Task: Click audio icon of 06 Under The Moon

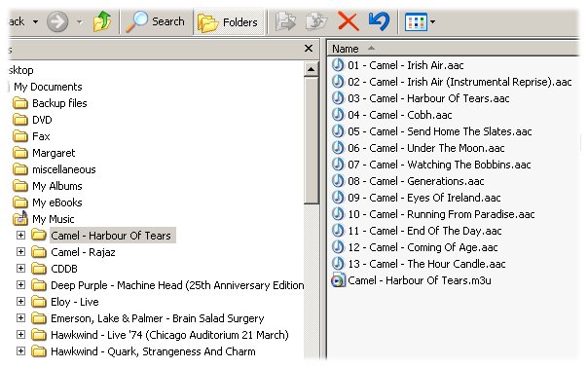Action: pos(338,147)
